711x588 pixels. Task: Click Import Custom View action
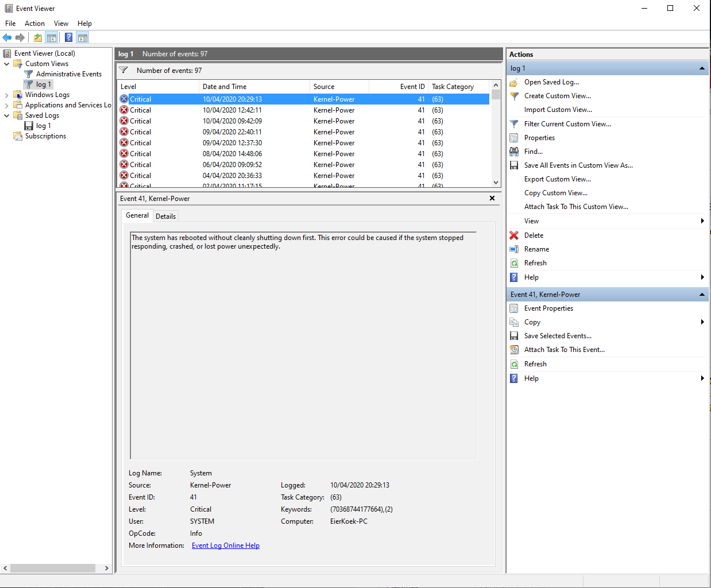pyautogui.click(x=558, y=110)
